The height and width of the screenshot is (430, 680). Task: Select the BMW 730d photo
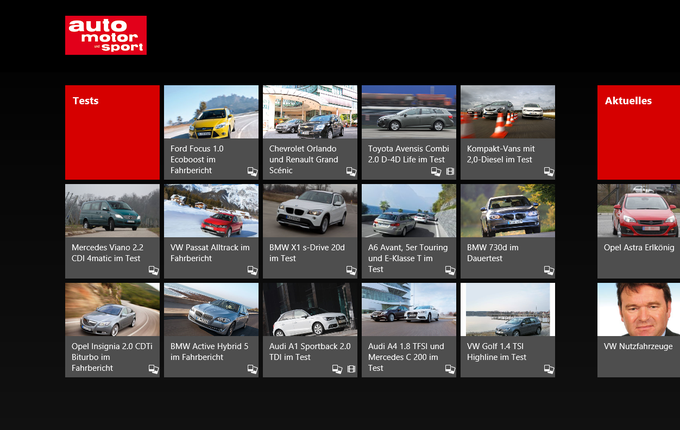(508, 211)
